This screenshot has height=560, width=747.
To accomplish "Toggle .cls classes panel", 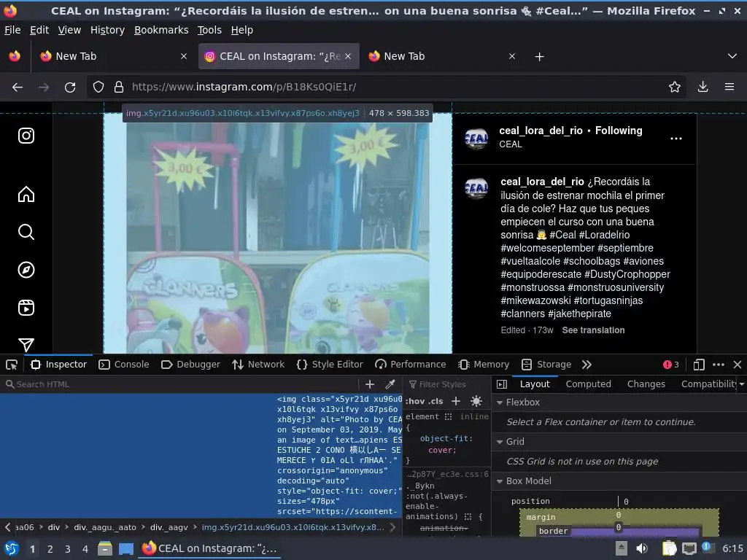I will pos(436,402).
